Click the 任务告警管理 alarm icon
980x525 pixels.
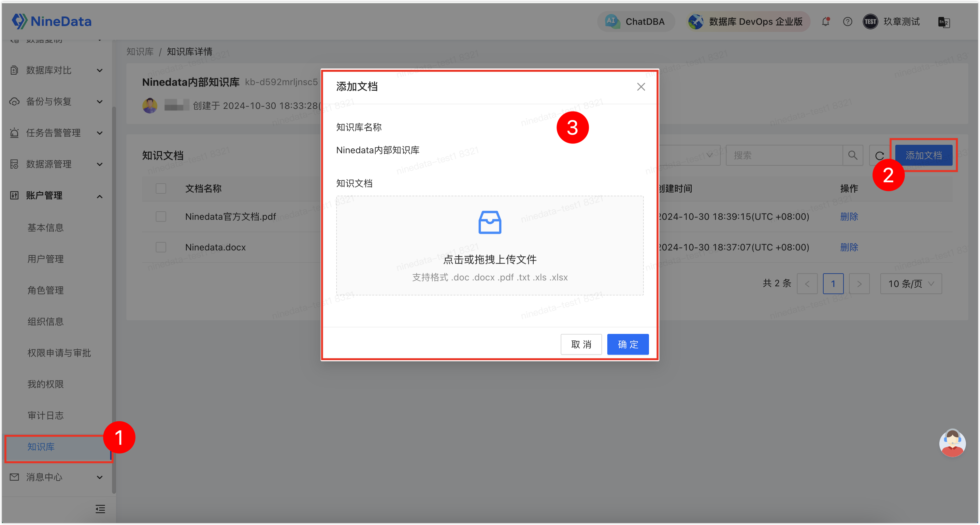(x=14, y=133)
